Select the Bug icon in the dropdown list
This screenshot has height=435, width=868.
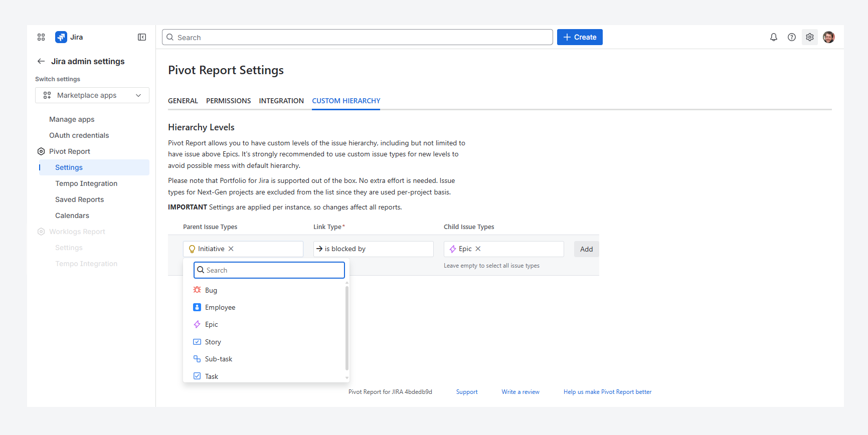click(197, 290)
